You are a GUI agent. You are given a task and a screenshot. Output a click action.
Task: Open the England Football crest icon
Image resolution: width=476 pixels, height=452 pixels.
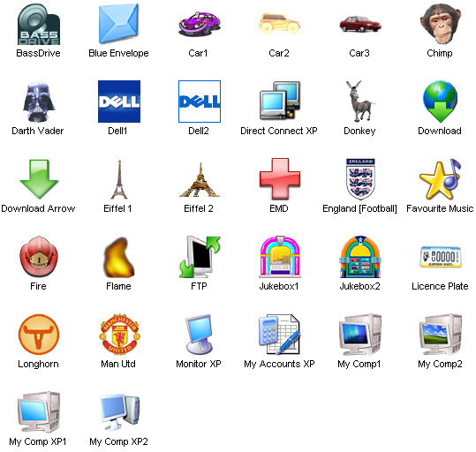tap(360, 179)
